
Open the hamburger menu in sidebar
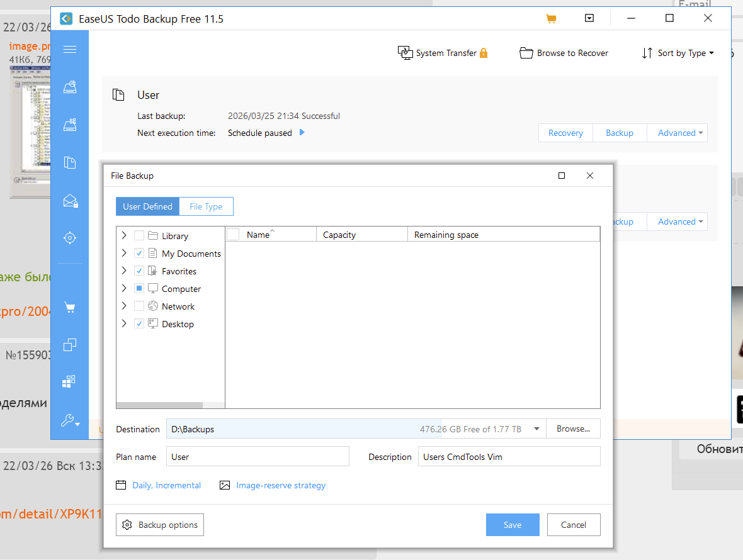(70, 49)
